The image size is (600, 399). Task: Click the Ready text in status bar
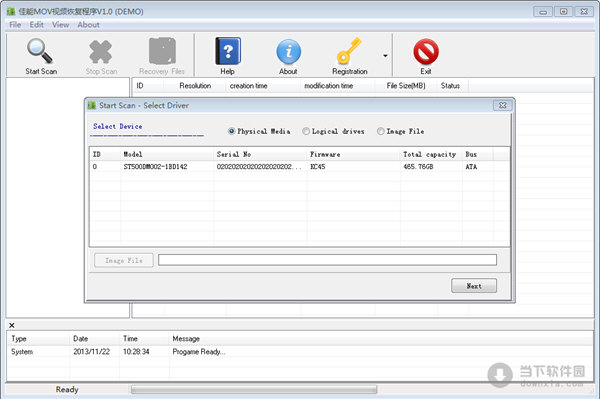[x=67, y=389]
